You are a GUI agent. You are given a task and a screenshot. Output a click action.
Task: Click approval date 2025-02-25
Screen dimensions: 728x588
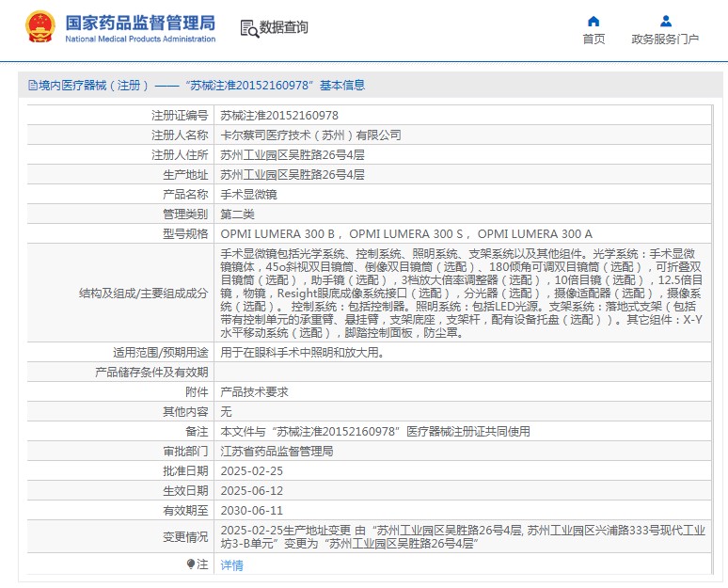click(252, 471)
